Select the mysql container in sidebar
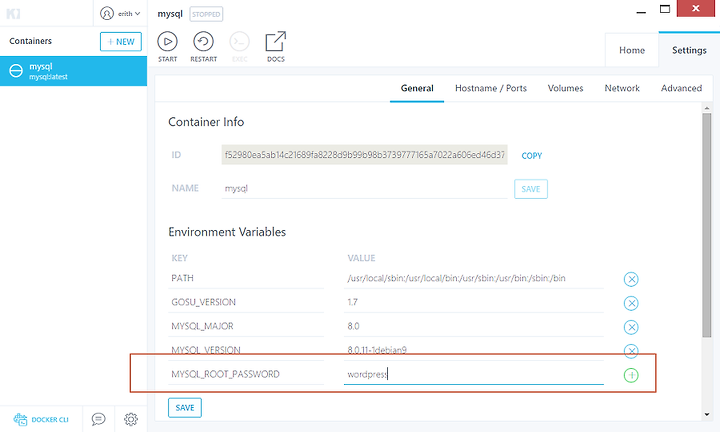The width and height of the screenshot is (720, 432). tap(73, 71)
